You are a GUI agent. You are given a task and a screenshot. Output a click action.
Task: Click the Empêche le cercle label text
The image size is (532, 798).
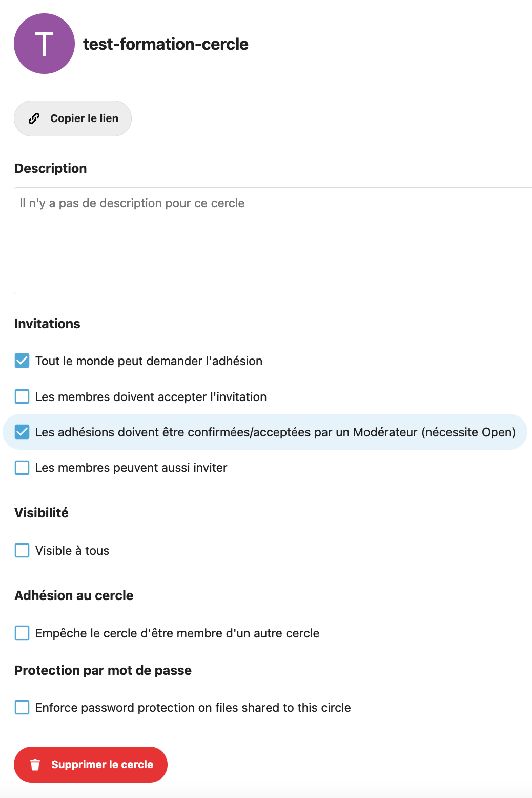177,633
